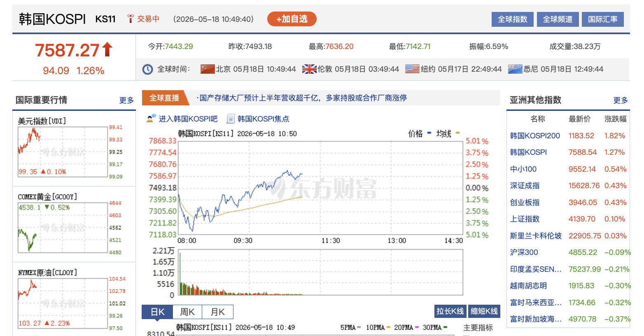Open 更多 beside 亚洲其他指数
This screenshot has width=644, height=336.
pos(621,100)
